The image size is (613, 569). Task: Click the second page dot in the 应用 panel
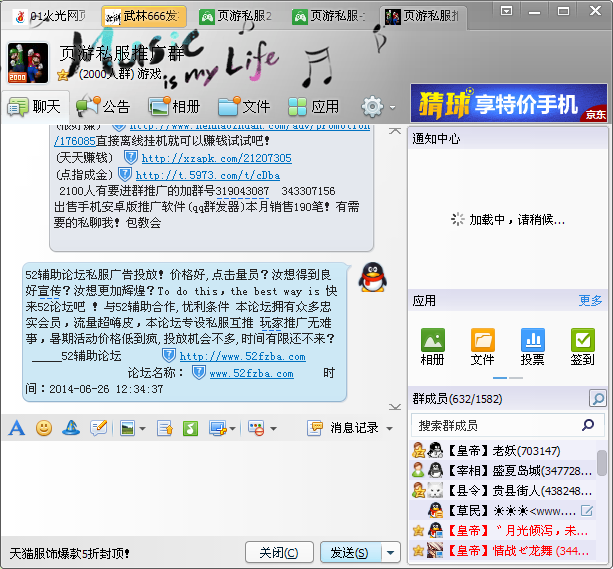click(516, 378)
